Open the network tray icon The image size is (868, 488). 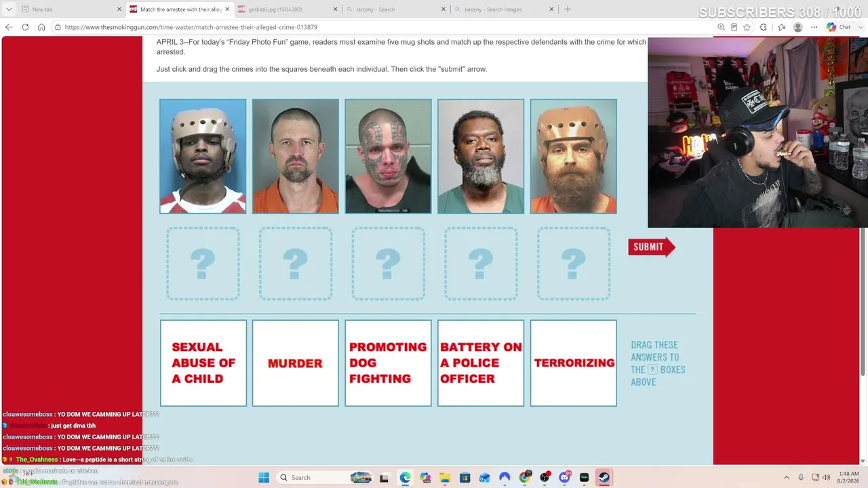(x=815, y=478)
